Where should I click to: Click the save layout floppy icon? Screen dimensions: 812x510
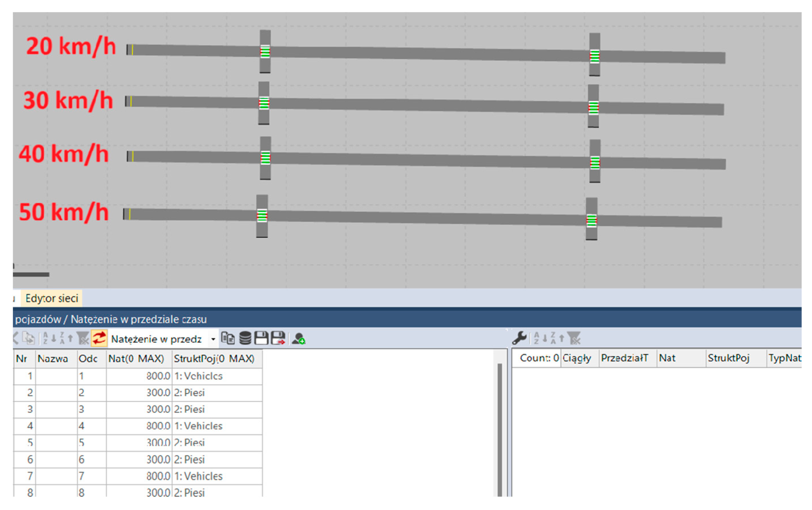point(261,338)
